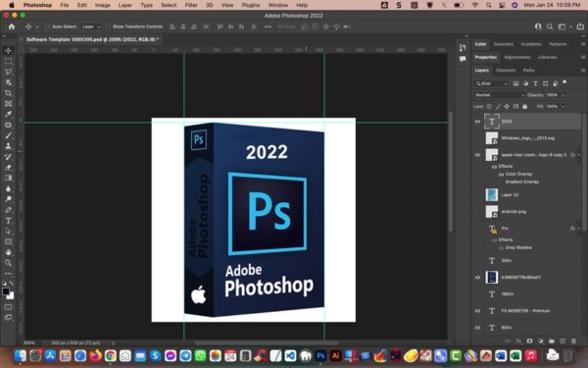This screenshot has width=588, height=368.
Task: Add a layer style using fx icon
Action: [518, 341]
